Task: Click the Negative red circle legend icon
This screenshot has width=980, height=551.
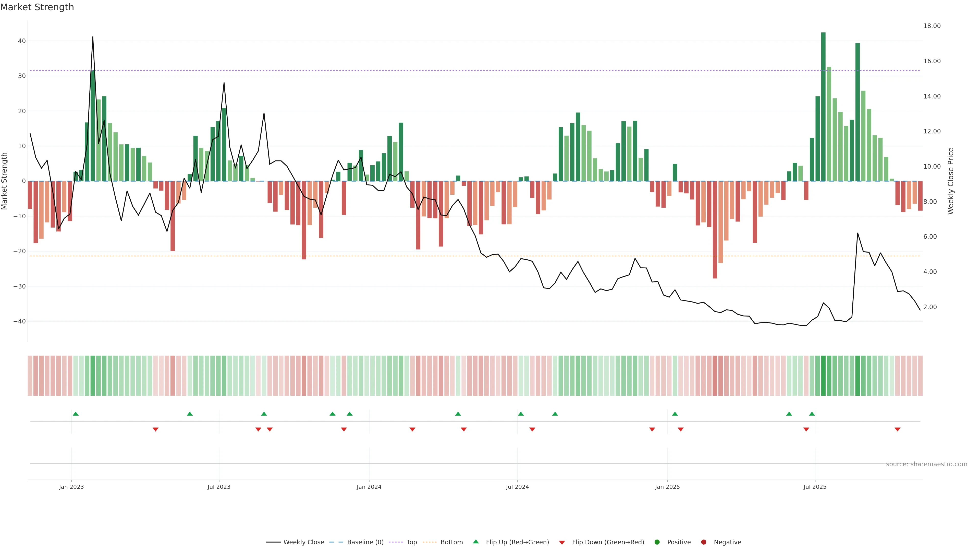Action: [x=703, y=542]
